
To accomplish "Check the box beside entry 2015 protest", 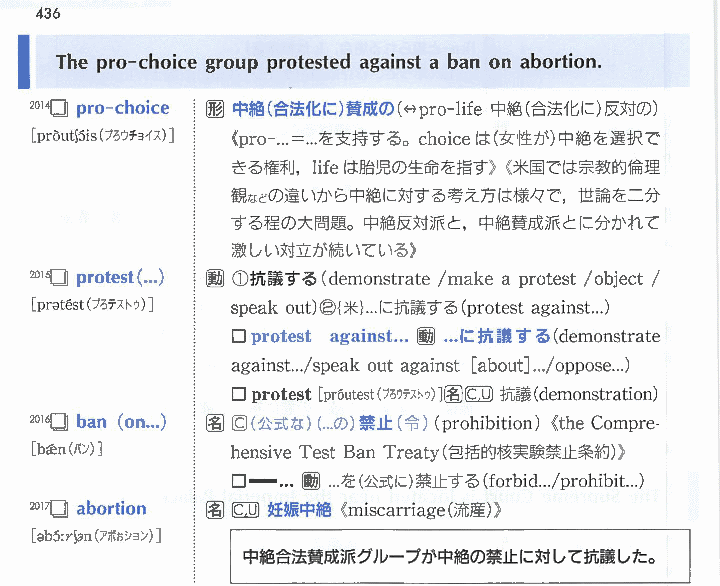I will coord(59,279).
